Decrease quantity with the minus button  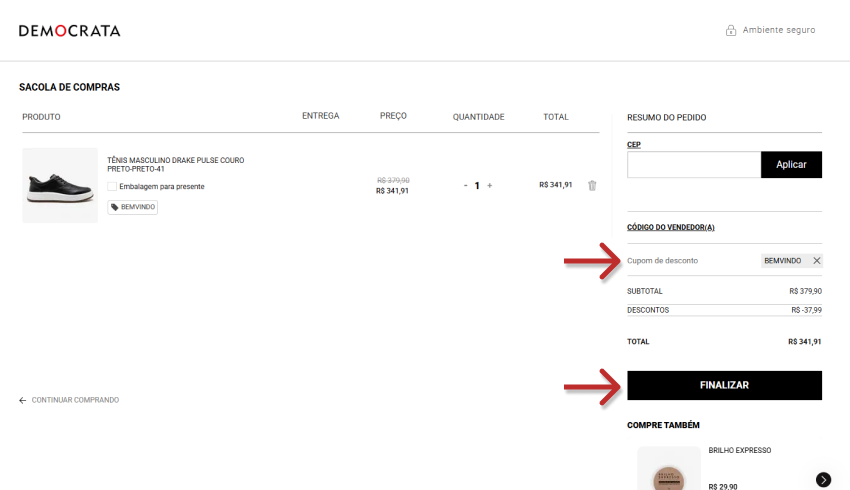pos(465,185)
